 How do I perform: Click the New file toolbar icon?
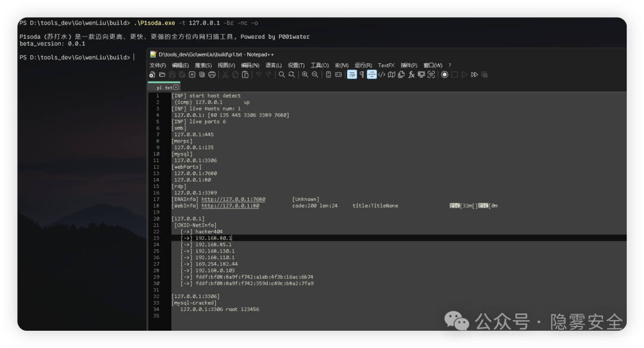[x=152, y=74]
